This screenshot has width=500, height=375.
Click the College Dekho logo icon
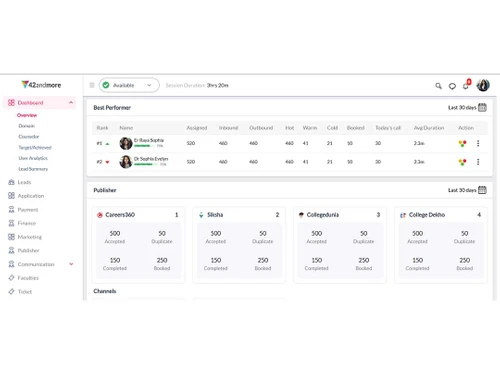[403, 215]
